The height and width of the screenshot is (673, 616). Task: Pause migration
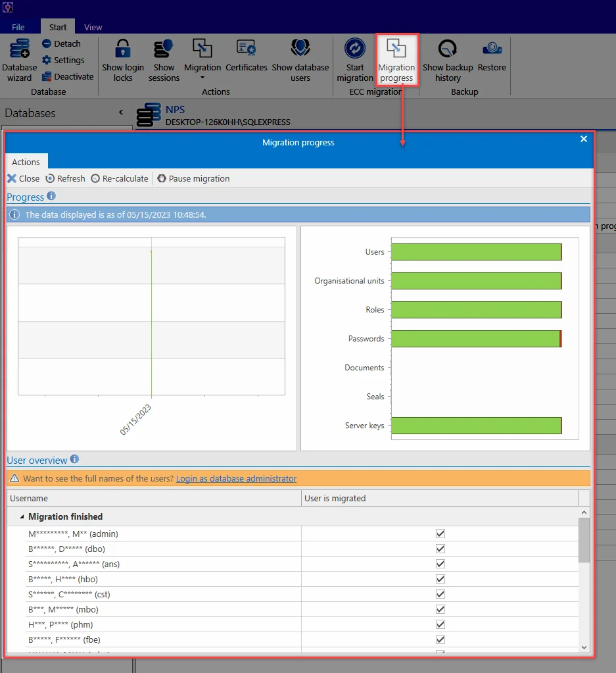(193, 178)
